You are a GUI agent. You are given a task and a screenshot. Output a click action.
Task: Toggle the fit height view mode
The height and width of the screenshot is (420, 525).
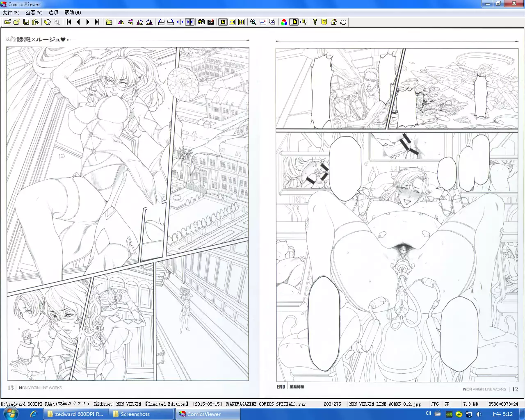[x=242, y=22]
